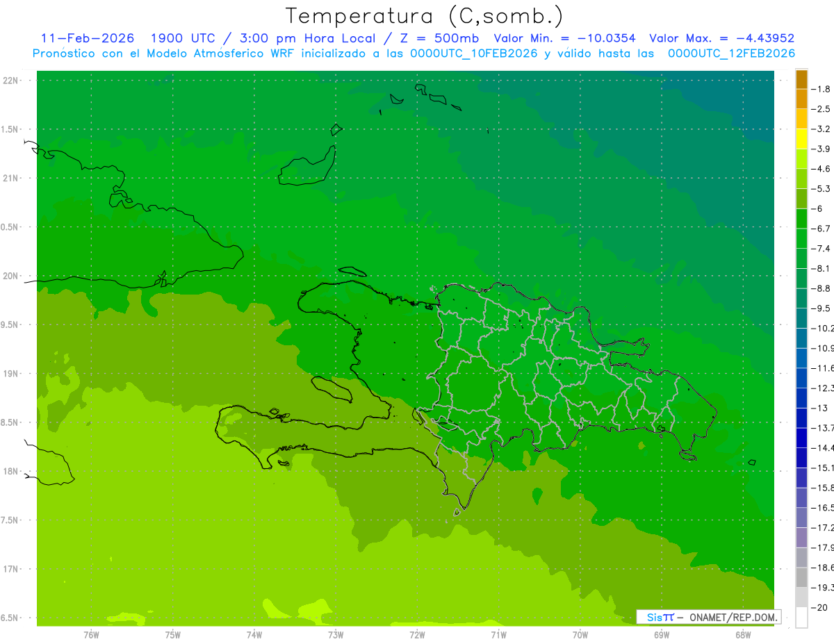Click "Valor Max. = -4.43952" text
The height and width of the screenshot is (644, 834).
(x=722, y=38)
